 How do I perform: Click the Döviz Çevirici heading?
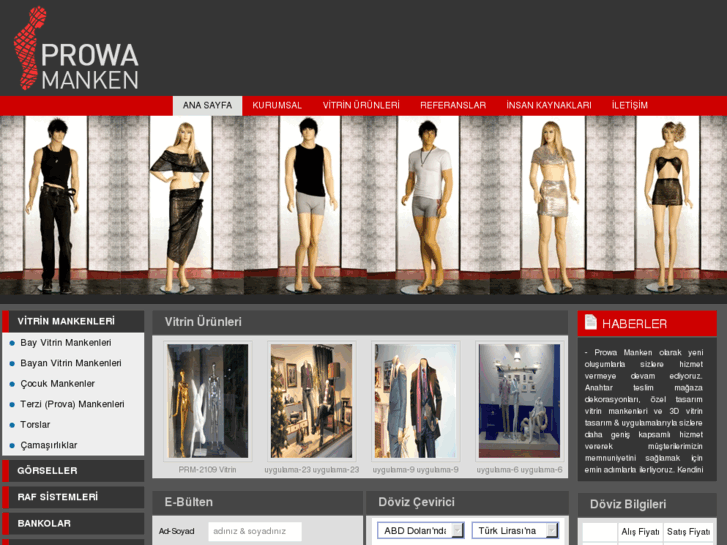(416, 502)
